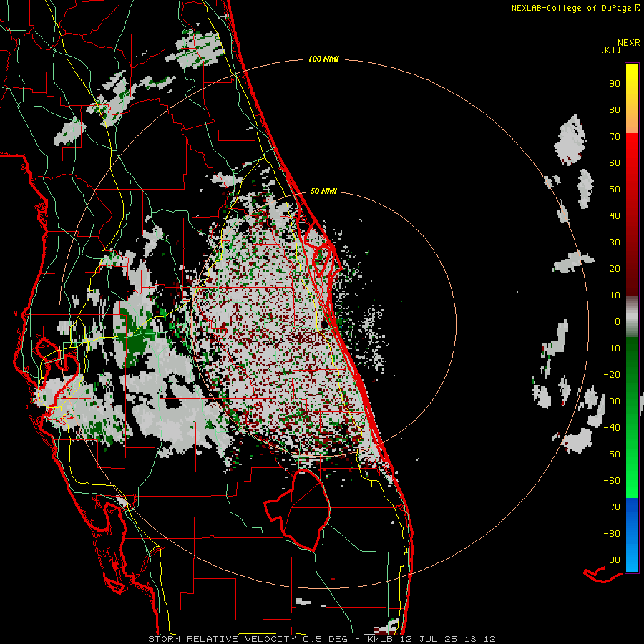Select the -30 knot scale label

tap(612, 401)
